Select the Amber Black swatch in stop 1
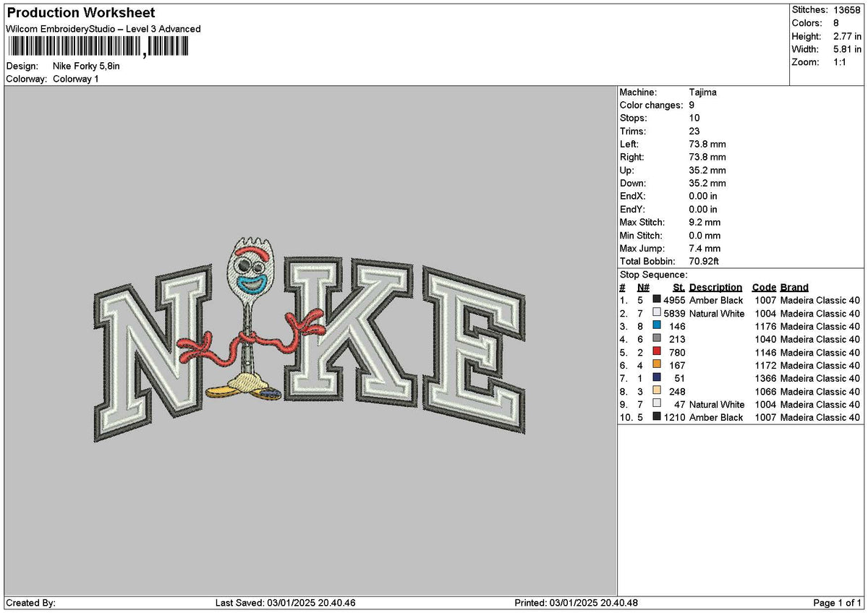868x613 pixels. 657,300
